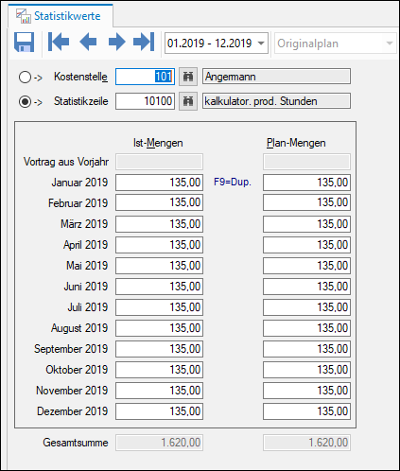Open the Originalplan dropdown
This screenshot has height=471, width=400.
(x=336, y=43)
